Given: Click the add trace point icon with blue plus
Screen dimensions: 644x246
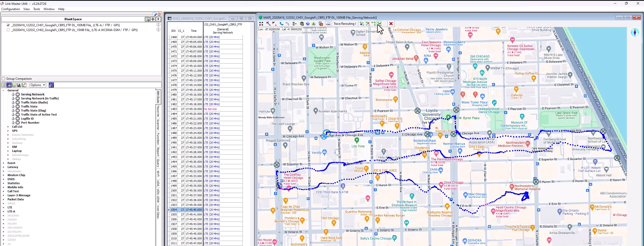Looking at the screenshot, I should (362, 24).
